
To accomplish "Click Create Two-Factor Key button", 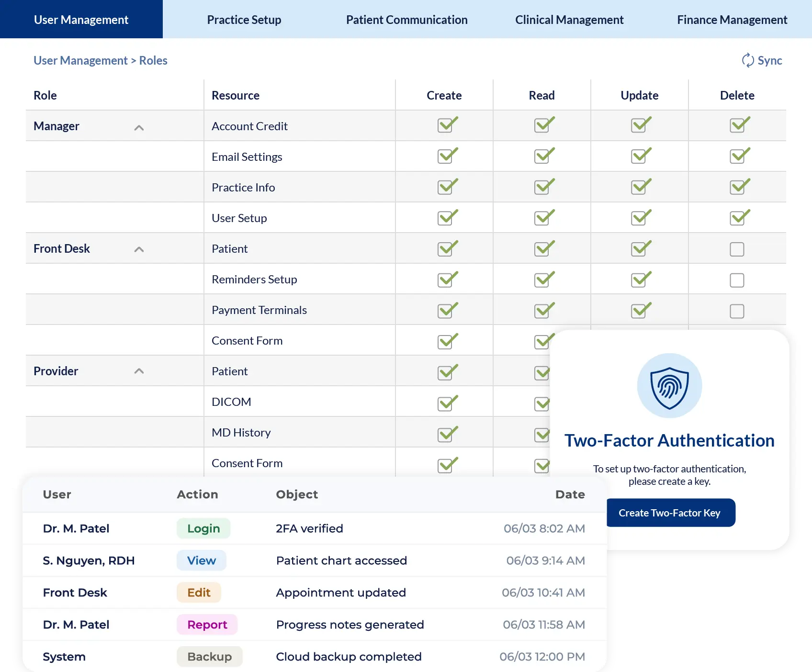I will [x=671, y=513].
